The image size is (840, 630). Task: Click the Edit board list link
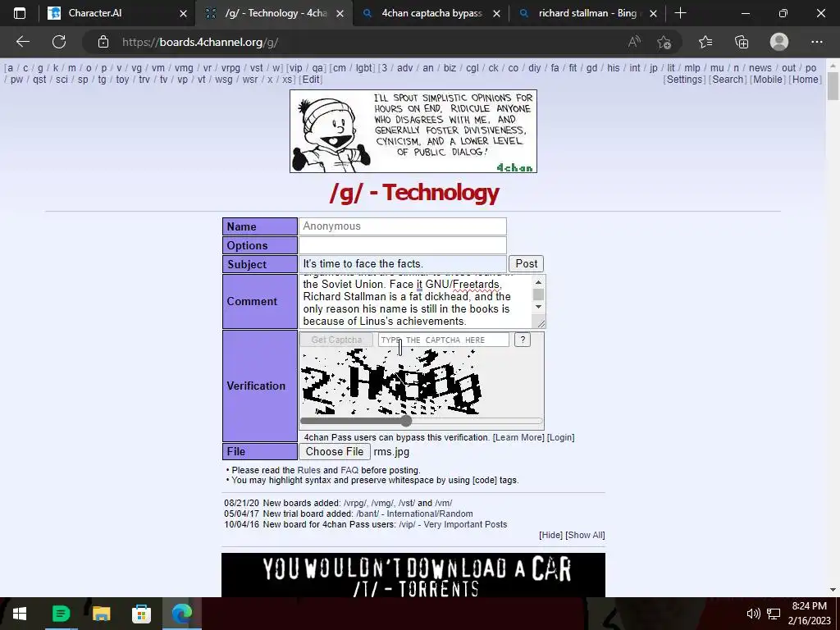click(311, 80)
